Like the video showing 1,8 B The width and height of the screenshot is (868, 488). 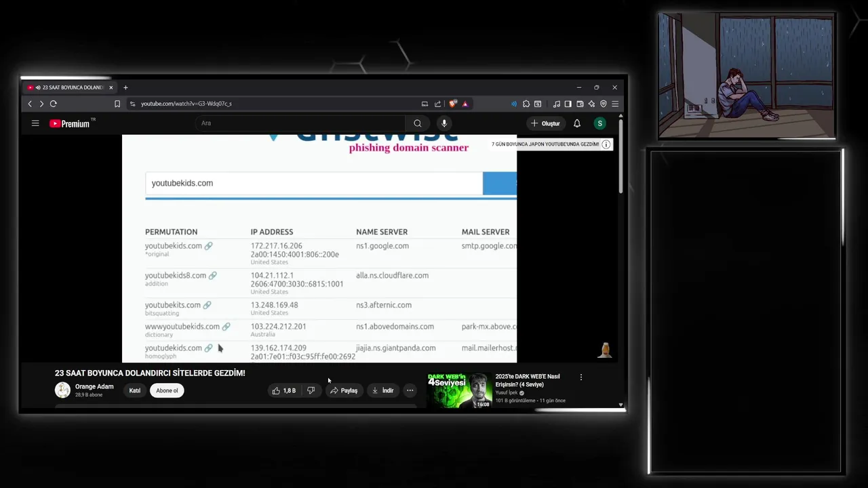284,390
